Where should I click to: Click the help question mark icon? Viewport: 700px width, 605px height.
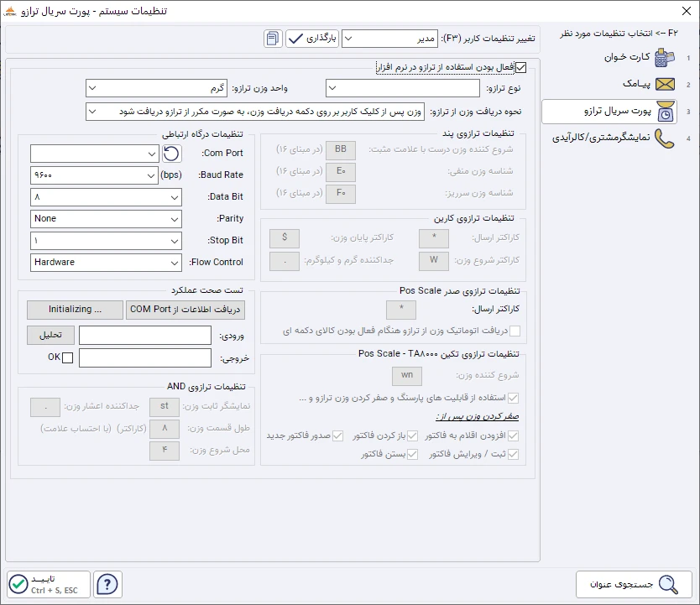(x=109, y=584)
